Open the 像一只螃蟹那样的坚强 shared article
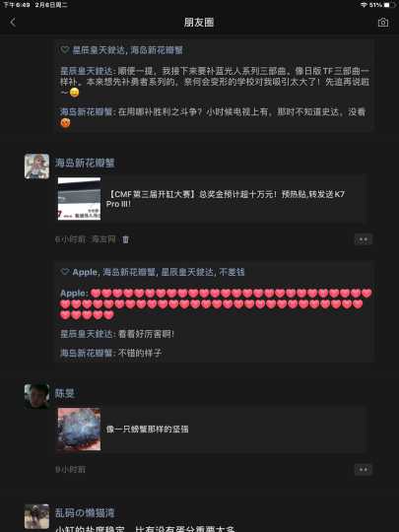 tap(212, 430)
